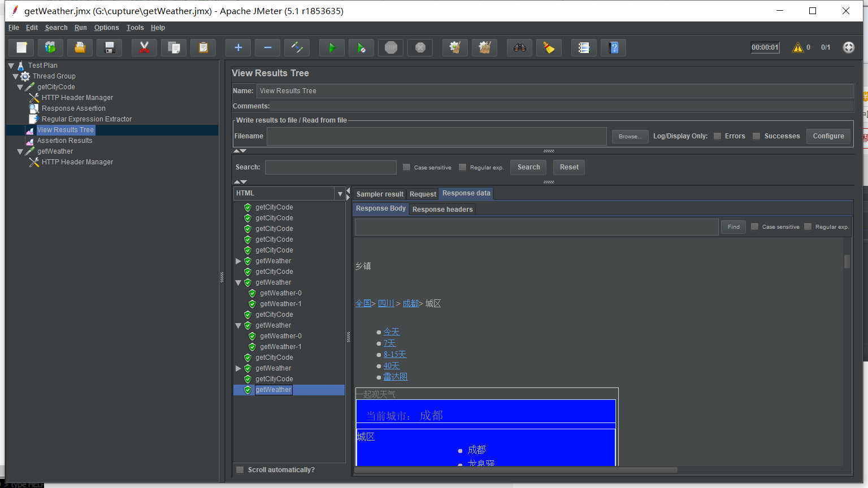868x488 pixels.
Task: Click the Search text field
Action: click(x=331, y=167)
